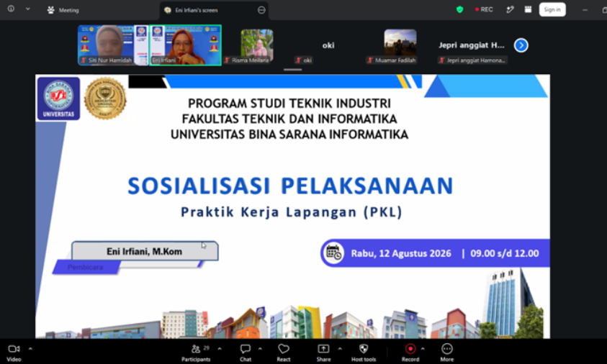607x364 pixels.
Task: Click the 'Pembicara' label
Action: (x=85, y=268)
